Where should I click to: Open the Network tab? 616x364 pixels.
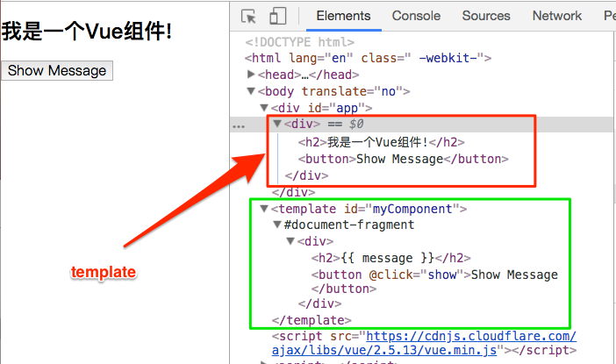[x=556, y=16]
